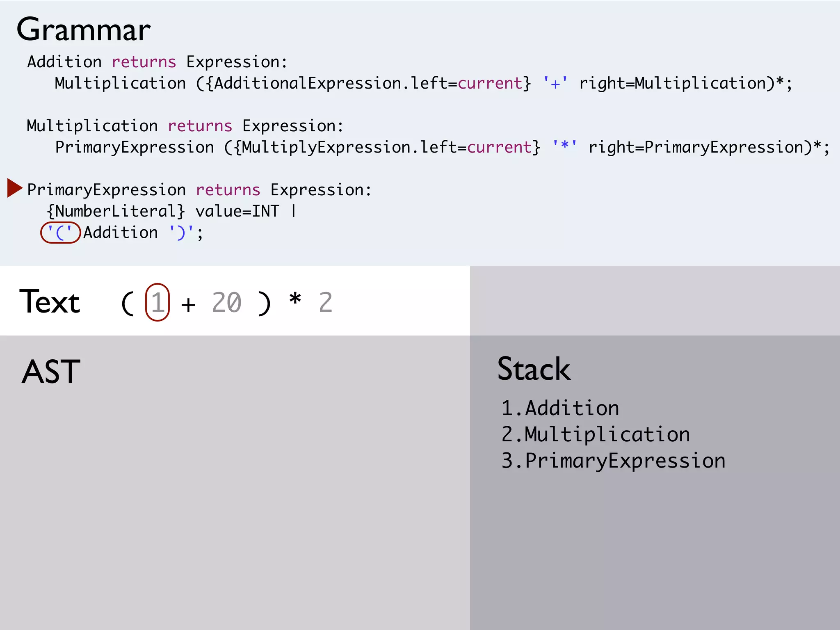
Task: Click the final number 2 in Text expression
Action: coord(326,303)
